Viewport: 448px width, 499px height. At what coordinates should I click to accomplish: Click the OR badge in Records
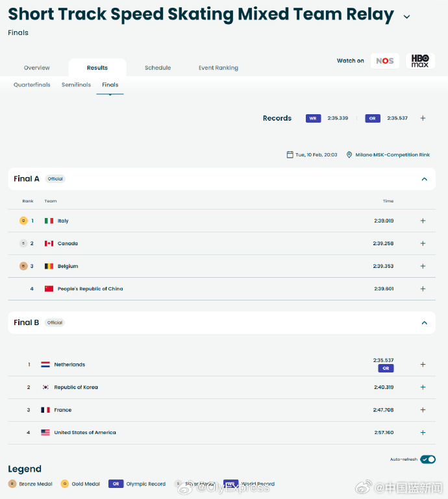373,118
